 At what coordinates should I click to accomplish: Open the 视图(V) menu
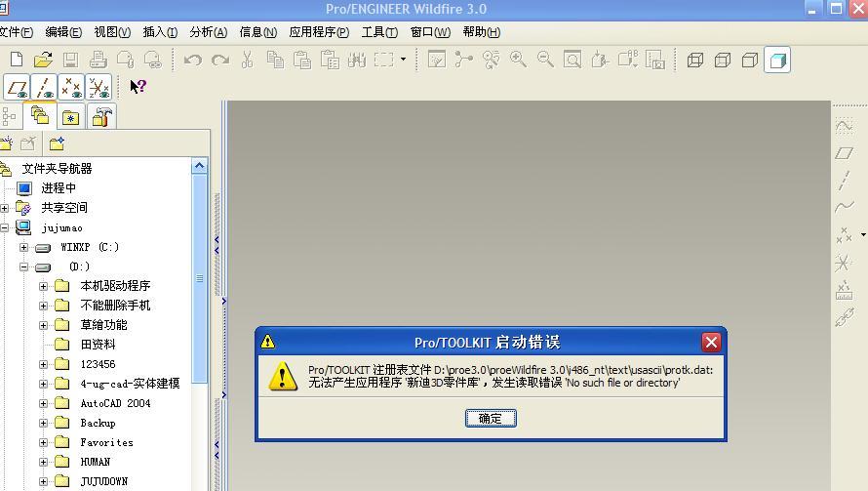pyautogui.click(x=112, y=32)
